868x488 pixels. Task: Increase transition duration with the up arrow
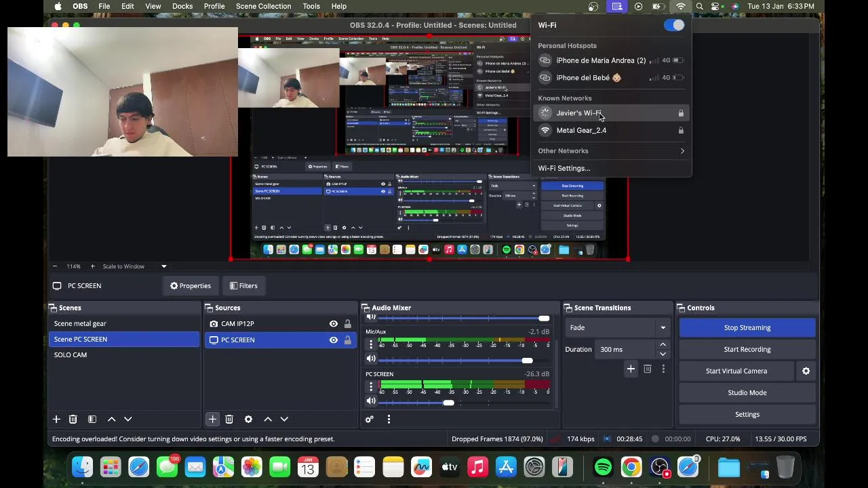[x=663, y=345]
